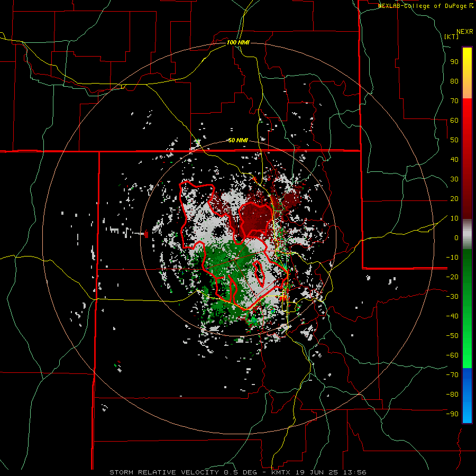Click the -80 value on the velocity scale
Screen dimensions: 476x476
click(452, 395)
